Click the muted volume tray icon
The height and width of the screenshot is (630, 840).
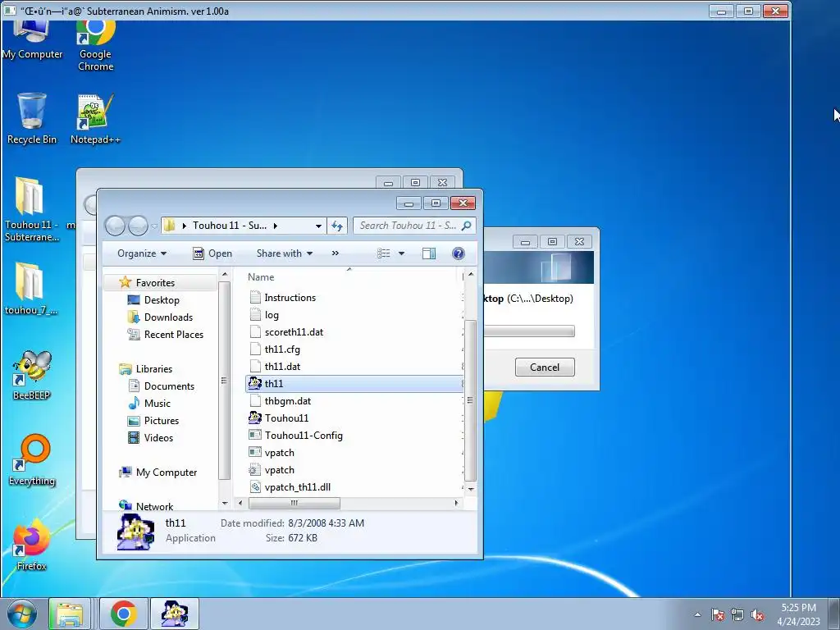[x=757, y=615]
